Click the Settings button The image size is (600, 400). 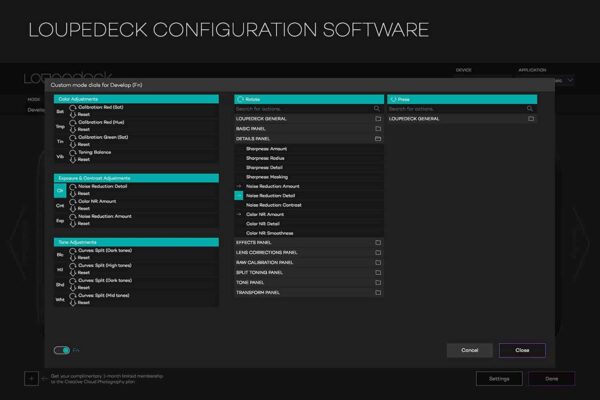click(x=499, y=379)
